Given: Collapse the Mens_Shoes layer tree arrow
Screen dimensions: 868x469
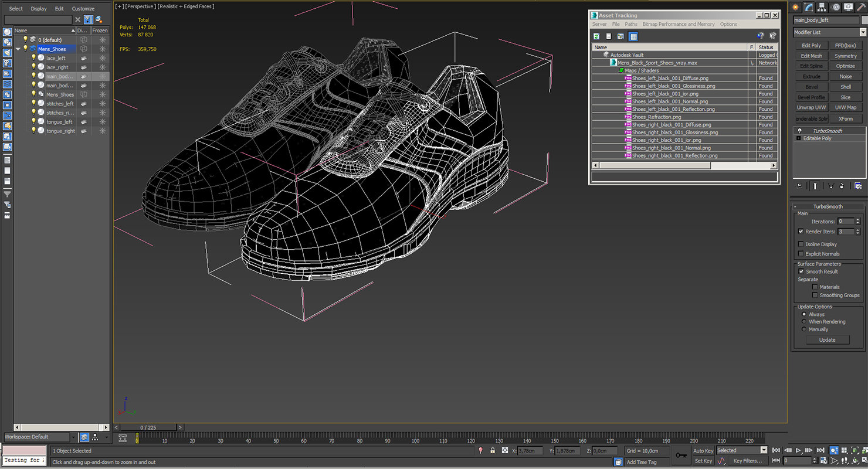Looking at the screenshot, I should point(18,49).
